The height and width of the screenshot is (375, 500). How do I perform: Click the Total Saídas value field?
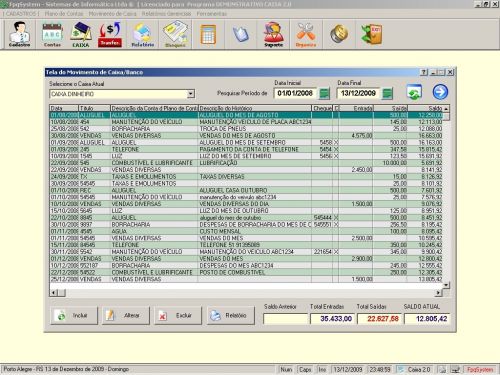[379, 319]
